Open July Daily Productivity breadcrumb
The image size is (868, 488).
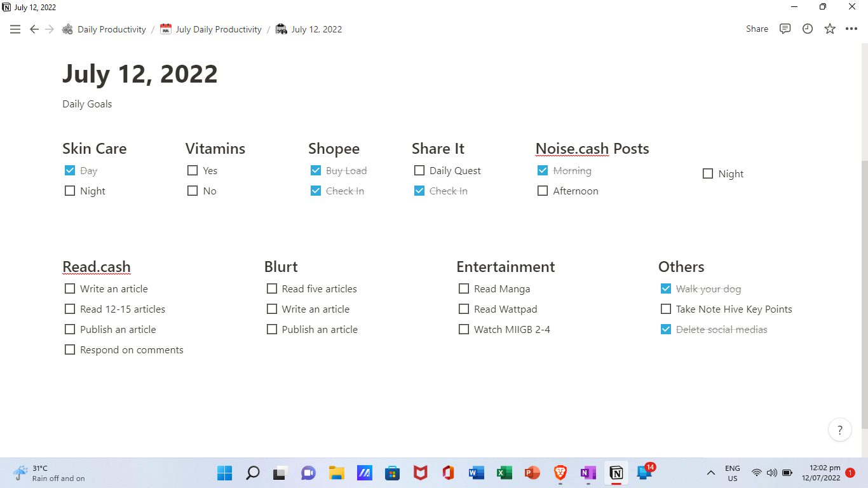tap(211, 29)
